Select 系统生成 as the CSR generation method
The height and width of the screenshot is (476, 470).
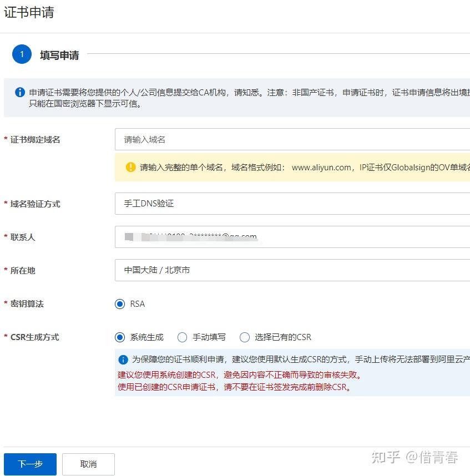[120, 337]
